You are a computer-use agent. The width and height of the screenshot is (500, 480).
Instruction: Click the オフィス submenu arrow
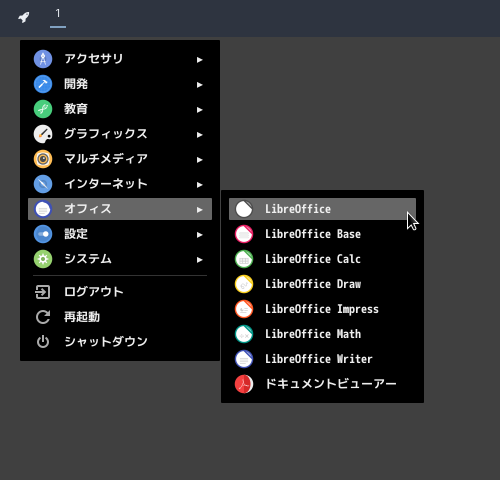(x=199, y=210)
